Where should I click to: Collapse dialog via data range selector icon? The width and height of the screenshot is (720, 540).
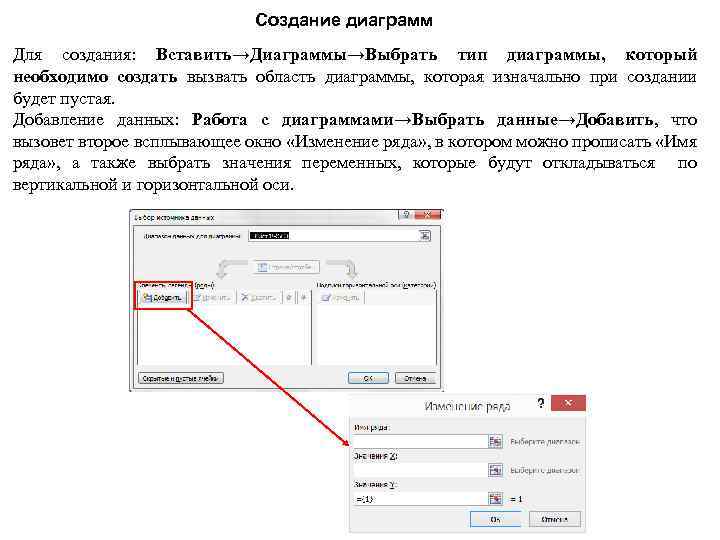425,236
